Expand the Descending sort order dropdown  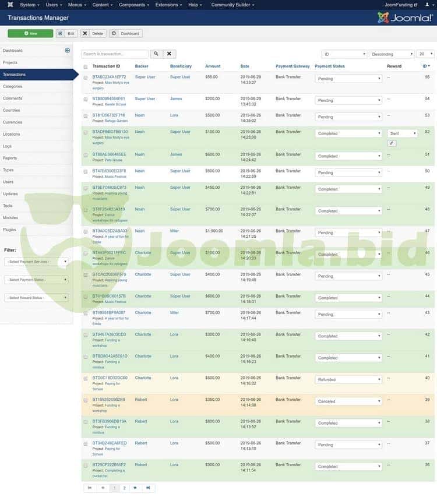click(390, 54)
